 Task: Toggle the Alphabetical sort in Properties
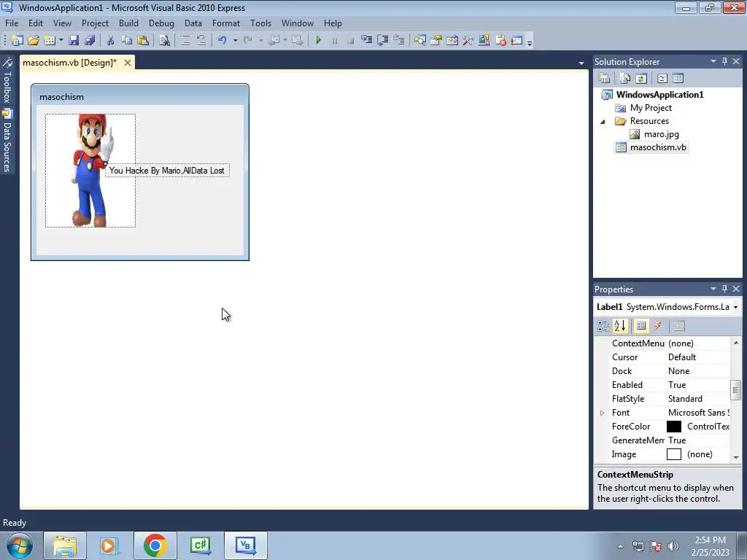pos(620,326)
